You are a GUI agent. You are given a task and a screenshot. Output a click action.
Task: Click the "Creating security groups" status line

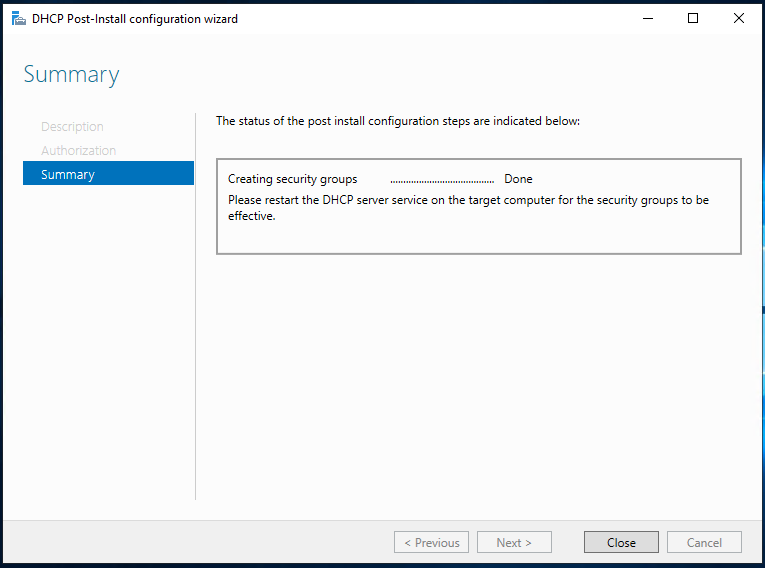tap(292, 179)
